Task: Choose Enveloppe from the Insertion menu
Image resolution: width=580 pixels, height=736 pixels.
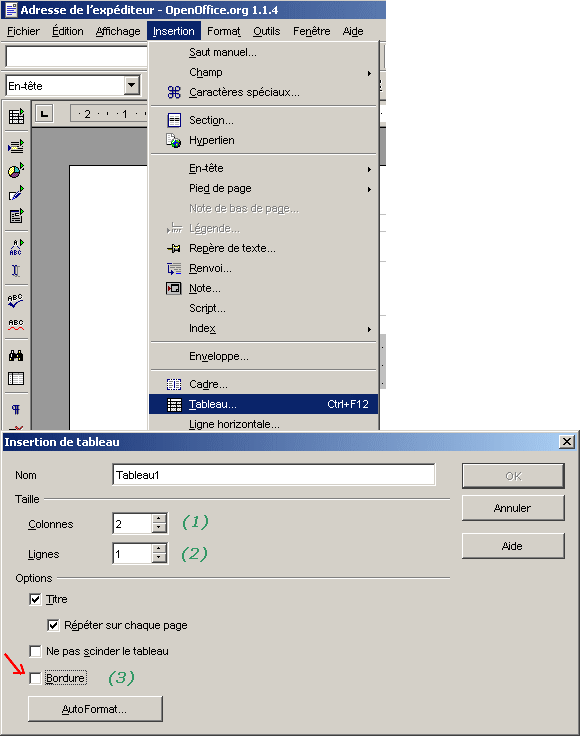Action: (x=263, y=357)
